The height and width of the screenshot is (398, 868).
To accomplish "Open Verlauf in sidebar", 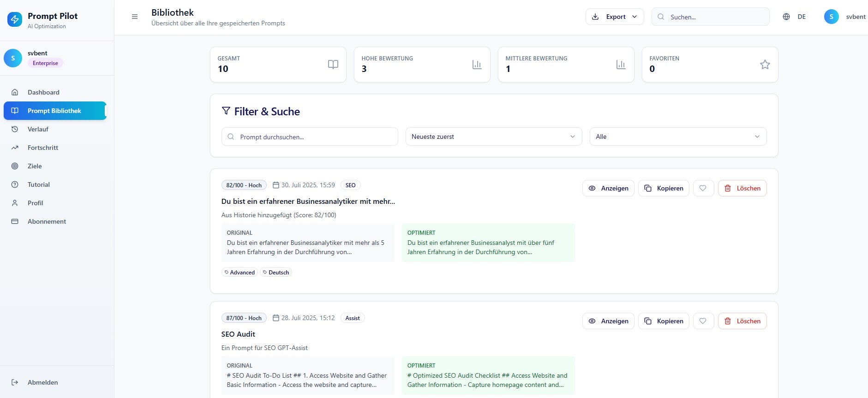I will tap(55, 129).
